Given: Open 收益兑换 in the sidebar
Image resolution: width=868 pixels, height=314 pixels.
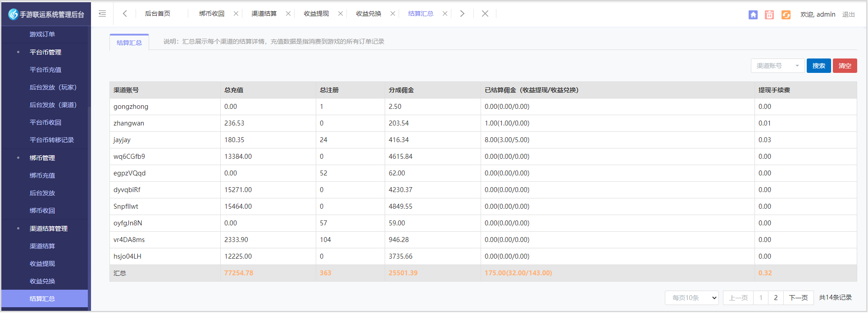Looking at the screenshot, I should point(42,281).
